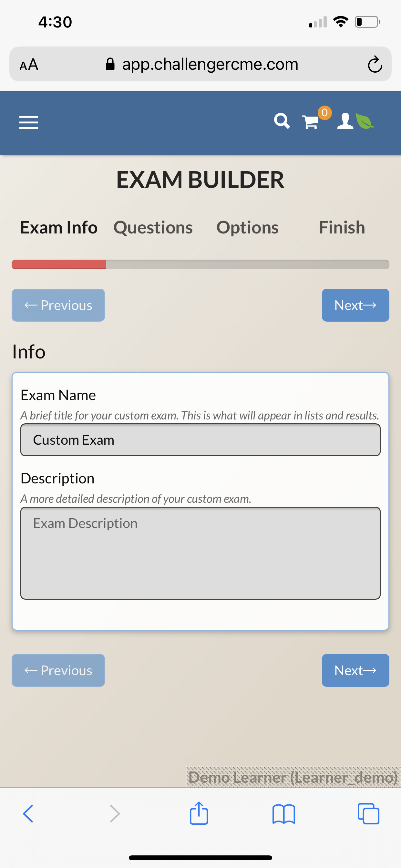Viewport: 401px width, 868px height.
Task: Open Safari AA text size menu
Action: pos(29,64)
